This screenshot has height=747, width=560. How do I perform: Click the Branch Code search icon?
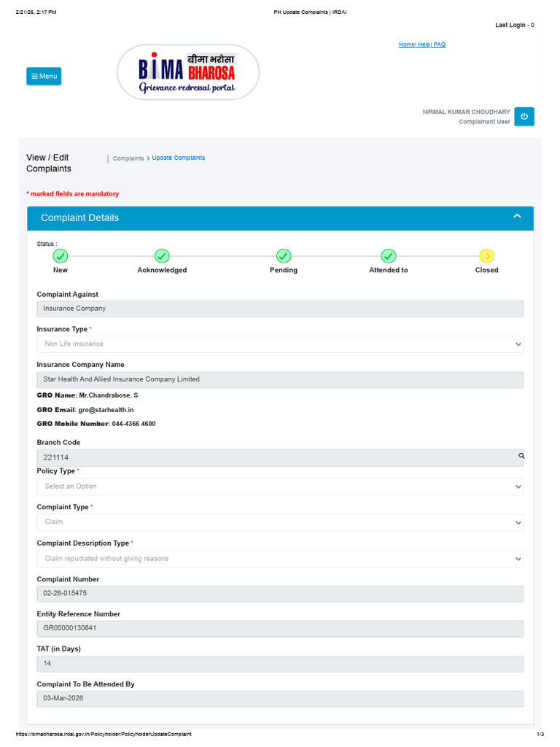(x=521, y=456)
